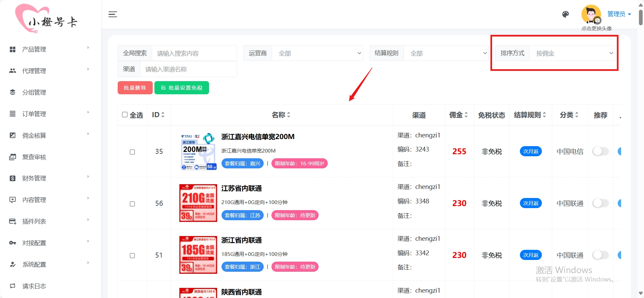
Task: Click the 插件列表 card icon
Action: pos(12,221)
